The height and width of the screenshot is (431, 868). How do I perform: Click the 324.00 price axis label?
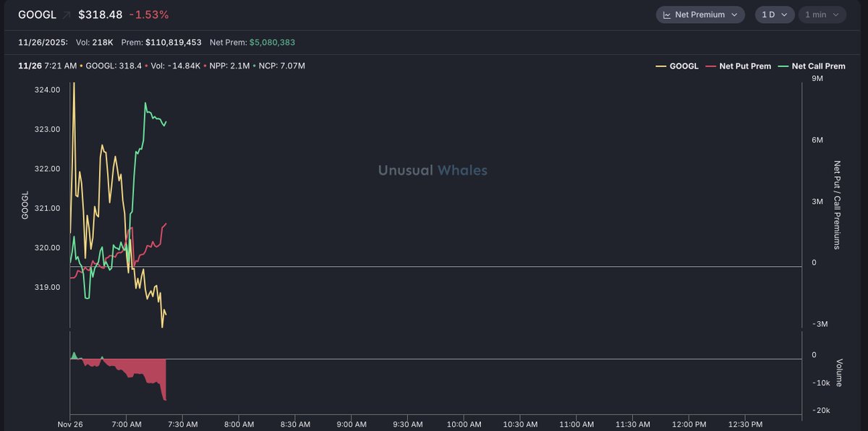tap(47, 90)
